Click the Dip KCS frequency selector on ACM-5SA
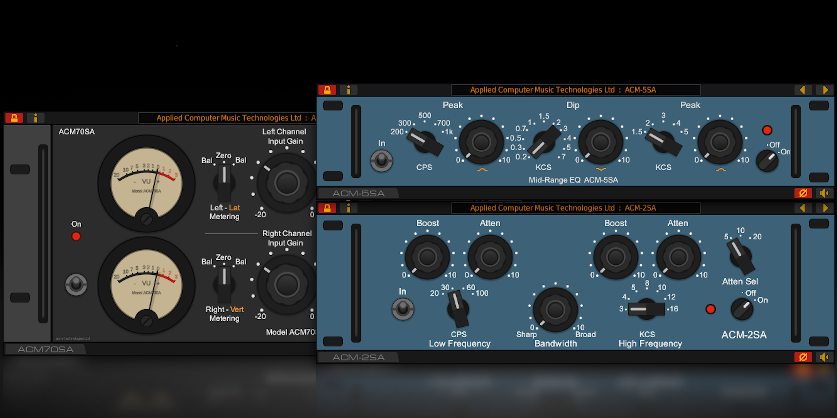Image resolution: width=837 pixels, height=418 pixels. pyautogui.click(x=545, y=142)
